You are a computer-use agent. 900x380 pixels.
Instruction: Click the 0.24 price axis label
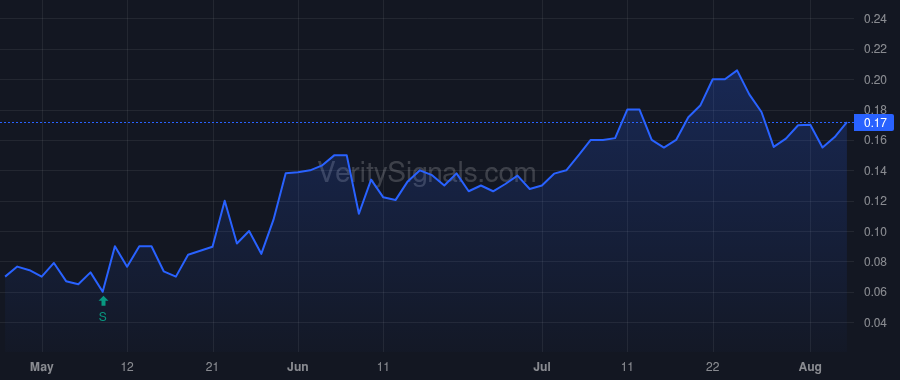pos(875,19)
